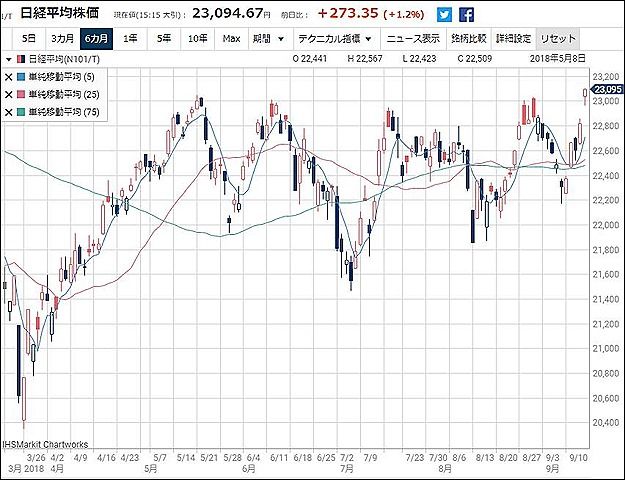Screen dimensions: 625x480
Task: Click blue swatch of moving average (5)
Action: pos(21,77)
